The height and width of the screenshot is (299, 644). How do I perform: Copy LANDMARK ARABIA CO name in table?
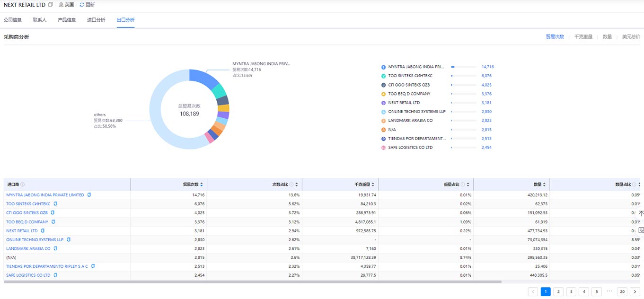[x=55, y=248]
